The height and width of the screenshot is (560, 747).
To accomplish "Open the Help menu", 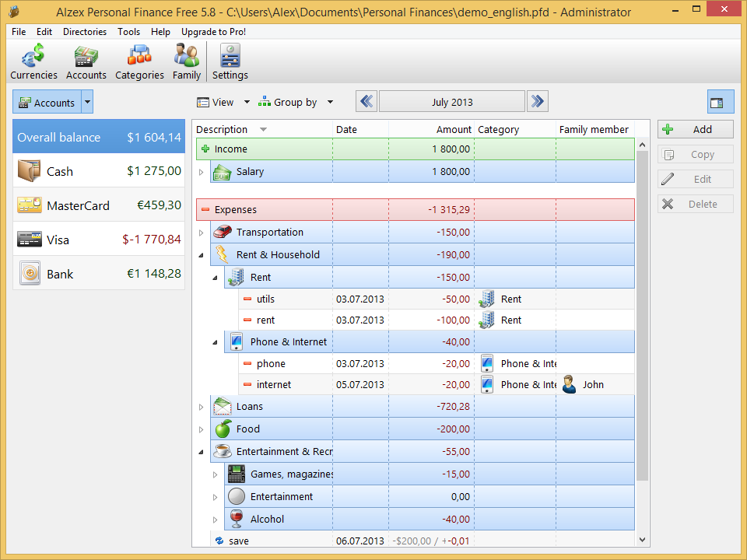I will click(160, 31).
